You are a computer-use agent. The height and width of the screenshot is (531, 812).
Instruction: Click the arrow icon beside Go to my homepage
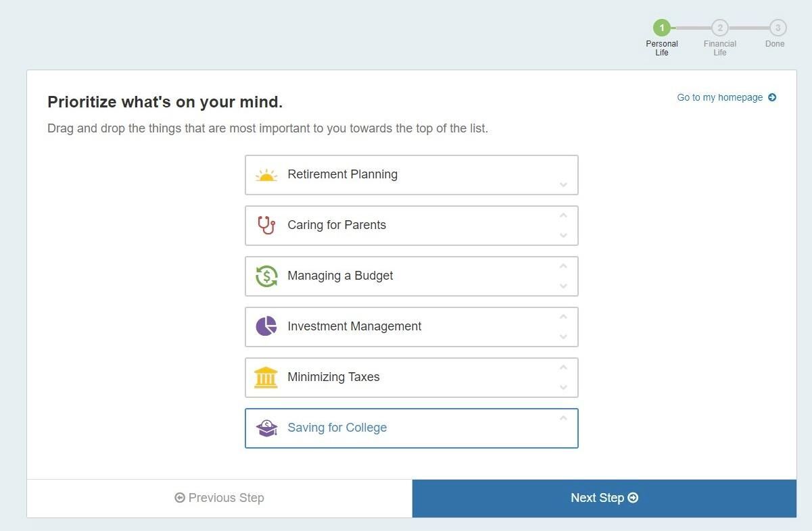point(772,97)
